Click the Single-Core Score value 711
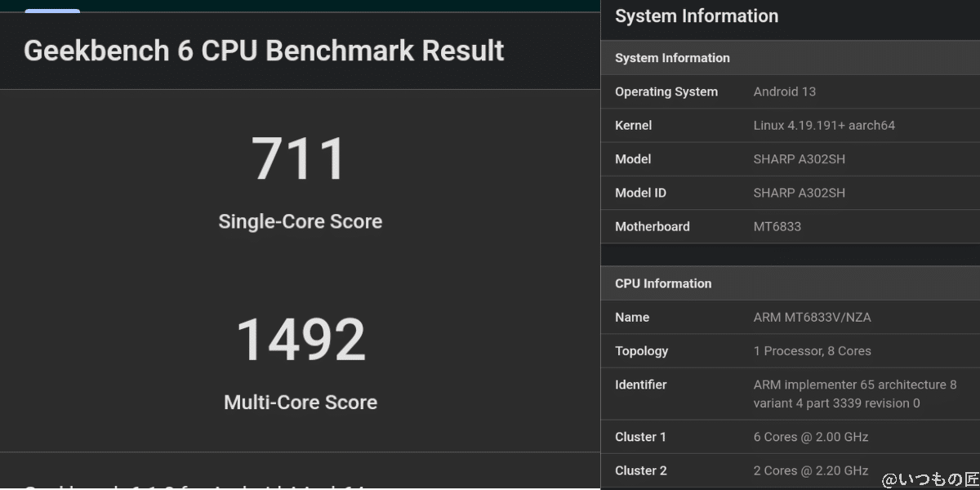This screenshot has width=980, height=490. click(x=300, y=158)
